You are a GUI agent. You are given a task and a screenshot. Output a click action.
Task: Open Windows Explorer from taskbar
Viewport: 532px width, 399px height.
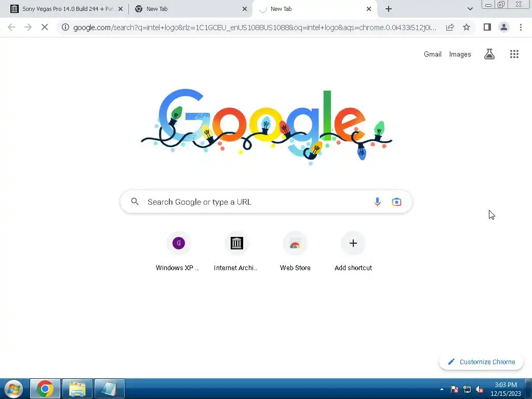click(x=77, y=389)
